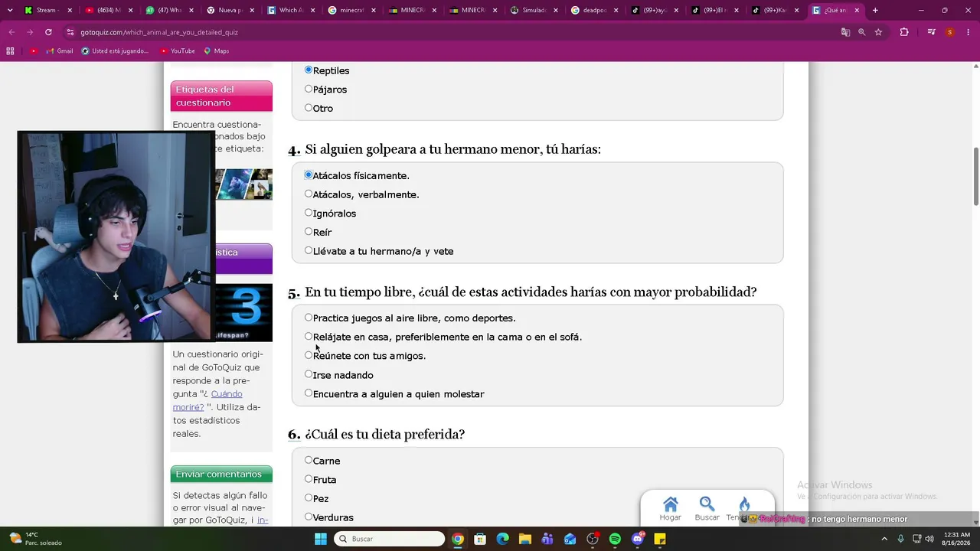Bookmark this page with the star icon
This screenshot has width=980, height=551.
(x=878, y=32)
